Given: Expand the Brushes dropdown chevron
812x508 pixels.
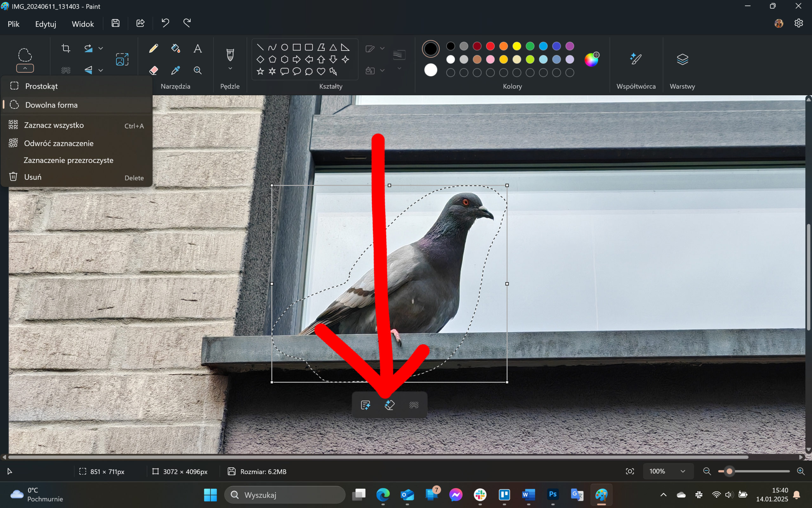Looking at the screenshot, I should coord(230,69).
